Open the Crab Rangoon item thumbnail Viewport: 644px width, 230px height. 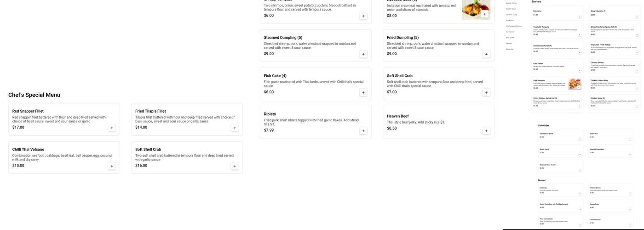(573, 83)
